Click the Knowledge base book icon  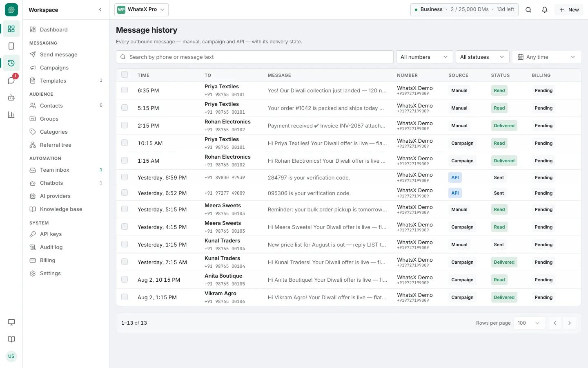[33, 209]
